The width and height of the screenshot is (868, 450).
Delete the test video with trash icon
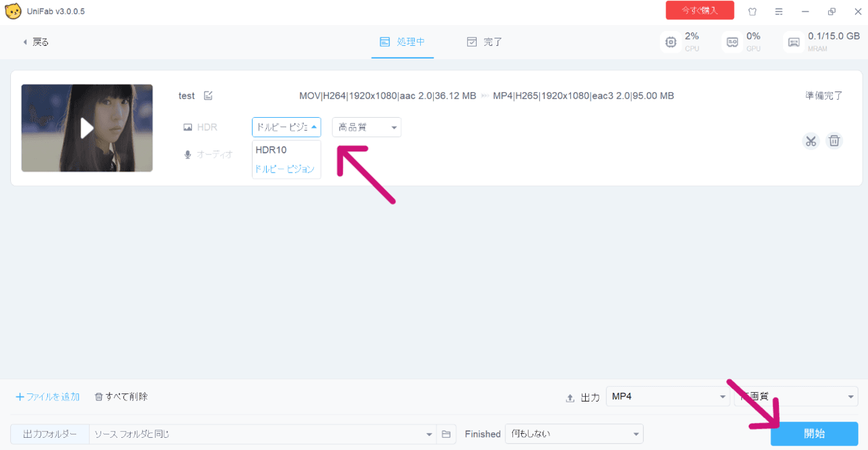tap(834, 141)
